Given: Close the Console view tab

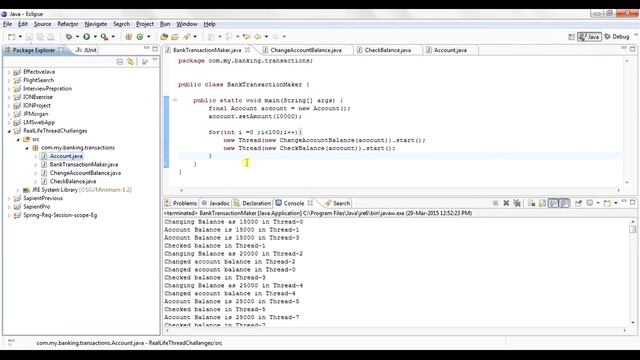Looking at the screenshot, I should pos(310,203).
